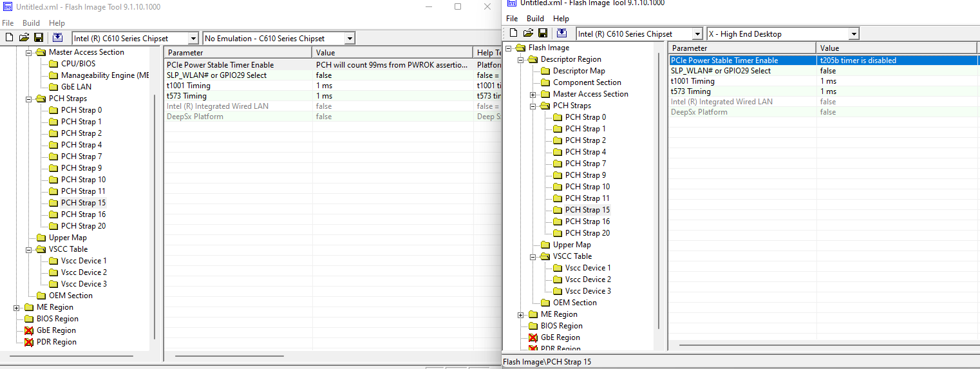This screenshot has width=980, height=369.
Task: Click the Value column header in left window
Action: click(x=393, y=53)
